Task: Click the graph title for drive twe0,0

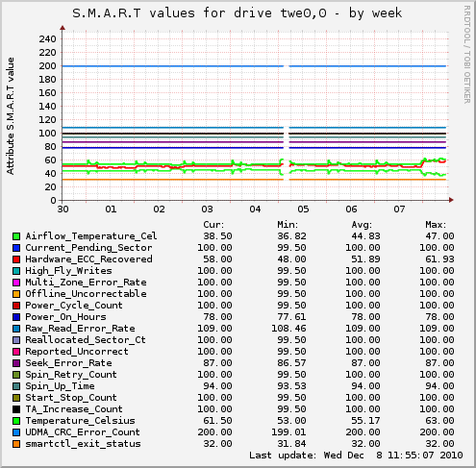Action: tap(237, 13)
